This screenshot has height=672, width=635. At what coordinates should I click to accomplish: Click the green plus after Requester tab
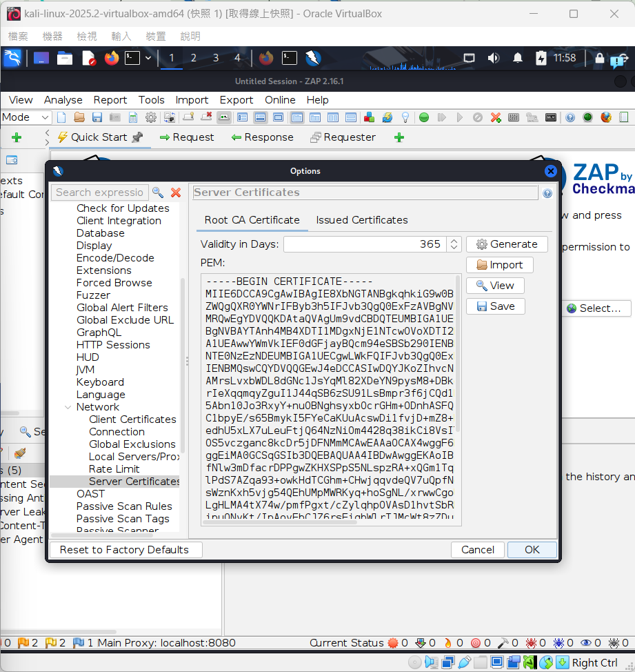coord(399,137)
